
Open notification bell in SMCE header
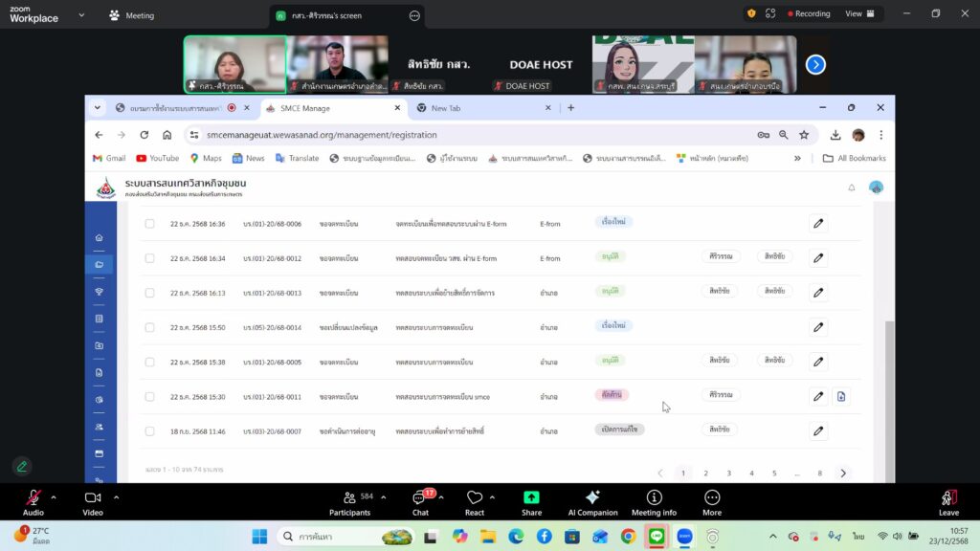click(x=852, y=187)
